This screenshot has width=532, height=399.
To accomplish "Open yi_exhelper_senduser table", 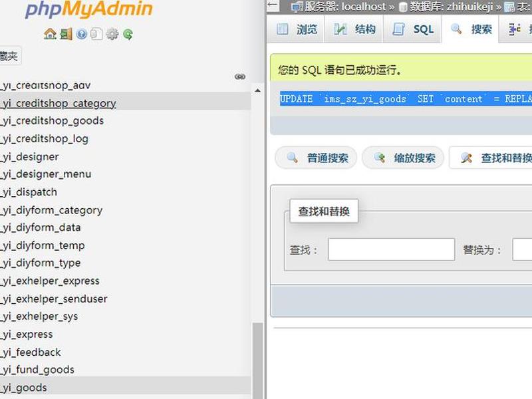I will click(54, 299).
